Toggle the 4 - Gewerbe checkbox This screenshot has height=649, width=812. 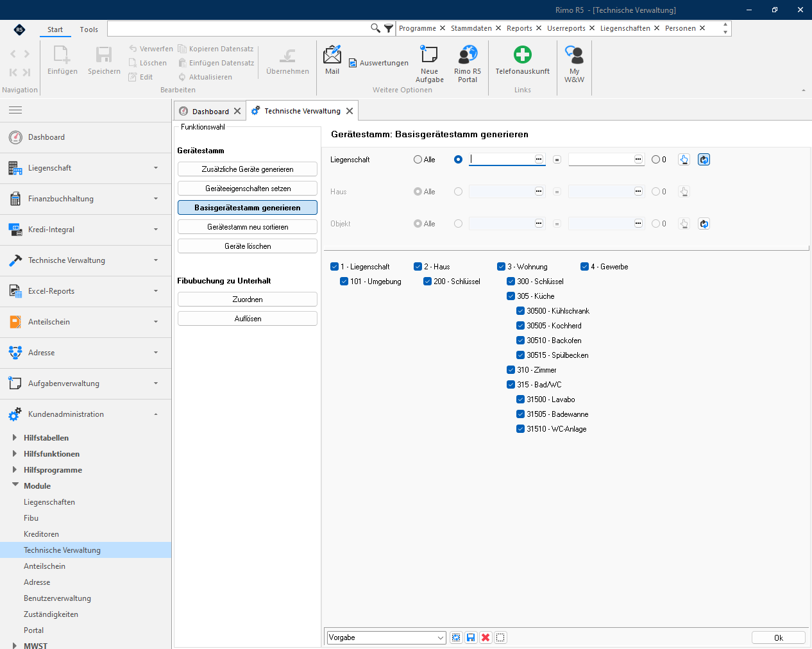click(x=585, y=267)
